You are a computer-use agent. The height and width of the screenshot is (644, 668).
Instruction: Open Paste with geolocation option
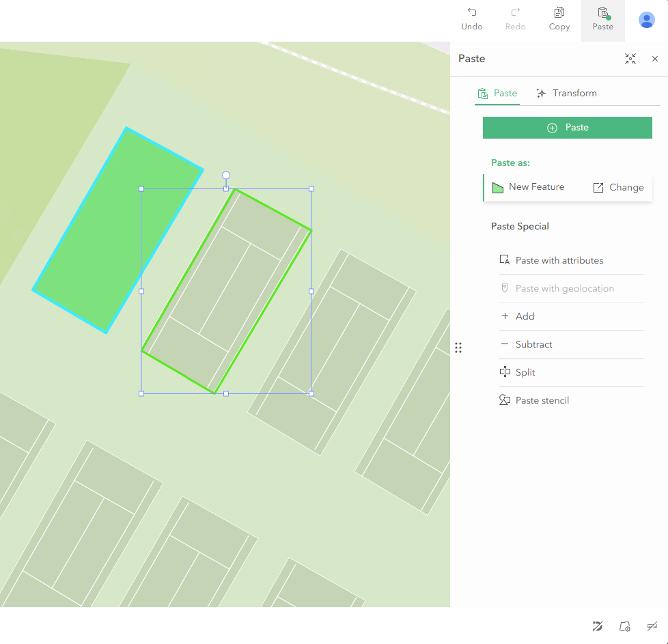coord(505,288)
